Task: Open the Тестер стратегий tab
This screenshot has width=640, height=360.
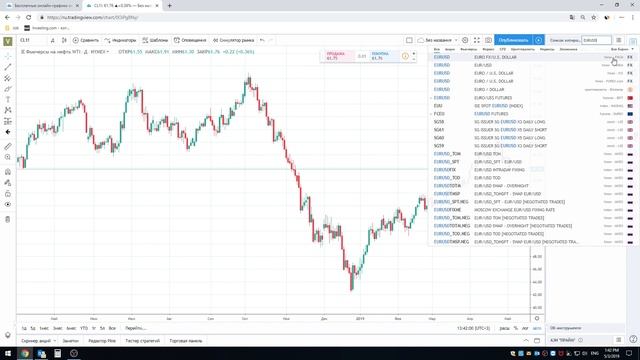Action: click(142, 340)
